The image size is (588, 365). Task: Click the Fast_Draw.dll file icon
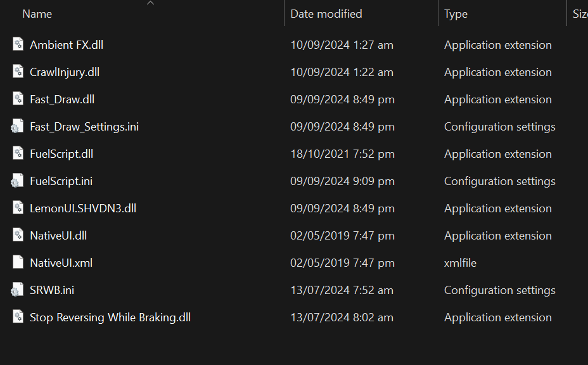coord(18,99)
